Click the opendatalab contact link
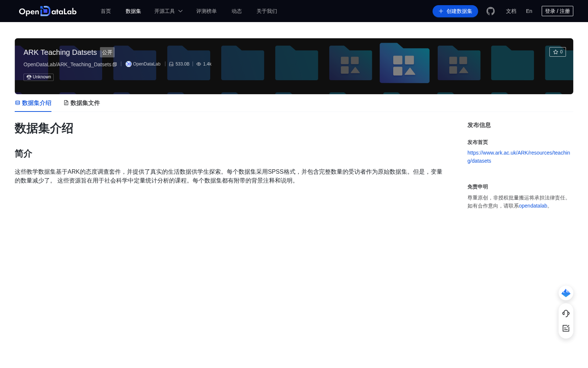The image size is (588, 368). (x=533, y=206)
